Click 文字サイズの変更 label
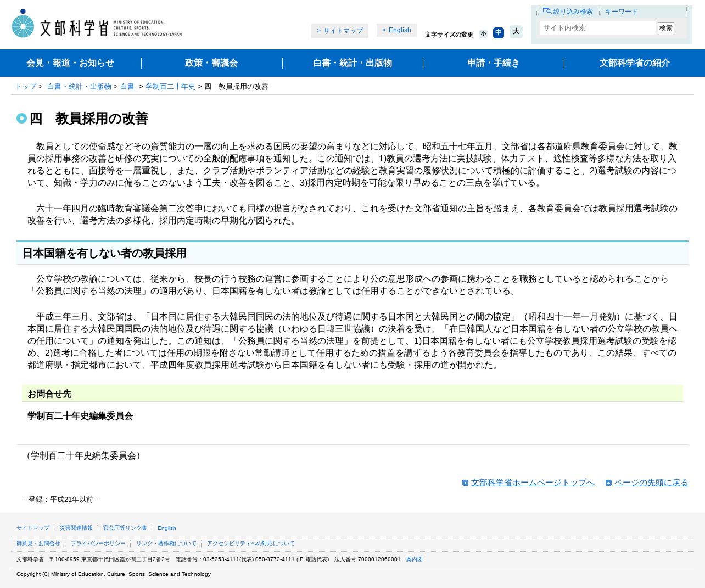The image size is (705, 588). click(x=449, y=35)
